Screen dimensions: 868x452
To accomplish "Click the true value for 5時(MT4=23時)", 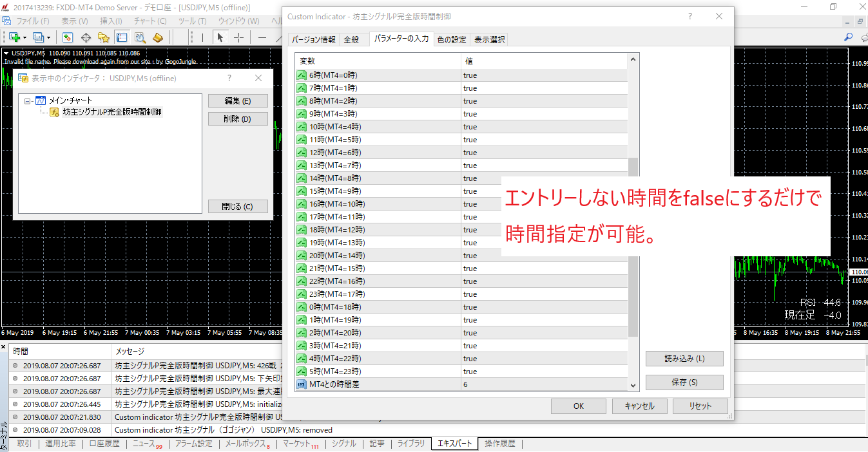I will click(470, 372).
